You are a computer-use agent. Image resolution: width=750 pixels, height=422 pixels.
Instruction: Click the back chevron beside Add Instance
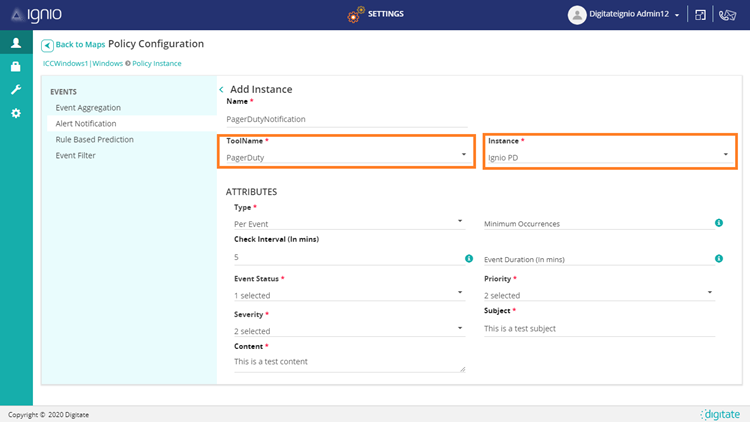[x=221, y=89]
